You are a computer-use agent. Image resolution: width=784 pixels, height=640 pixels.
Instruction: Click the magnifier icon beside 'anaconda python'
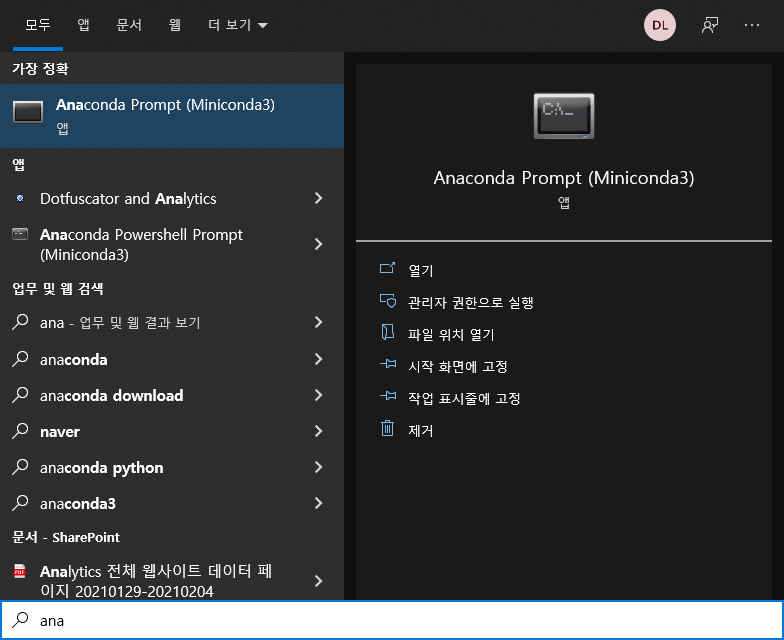[20, 466]
